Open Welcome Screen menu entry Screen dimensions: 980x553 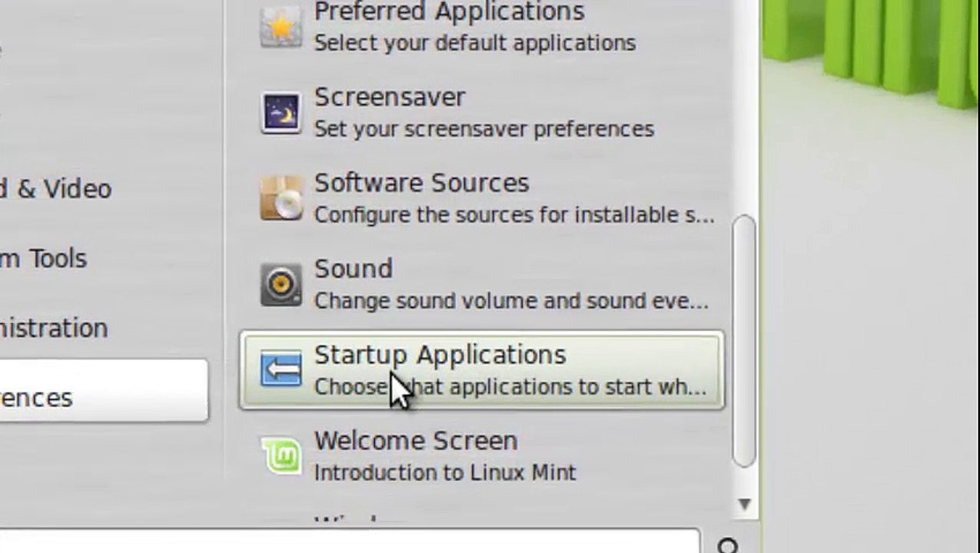tap(482, 455)
